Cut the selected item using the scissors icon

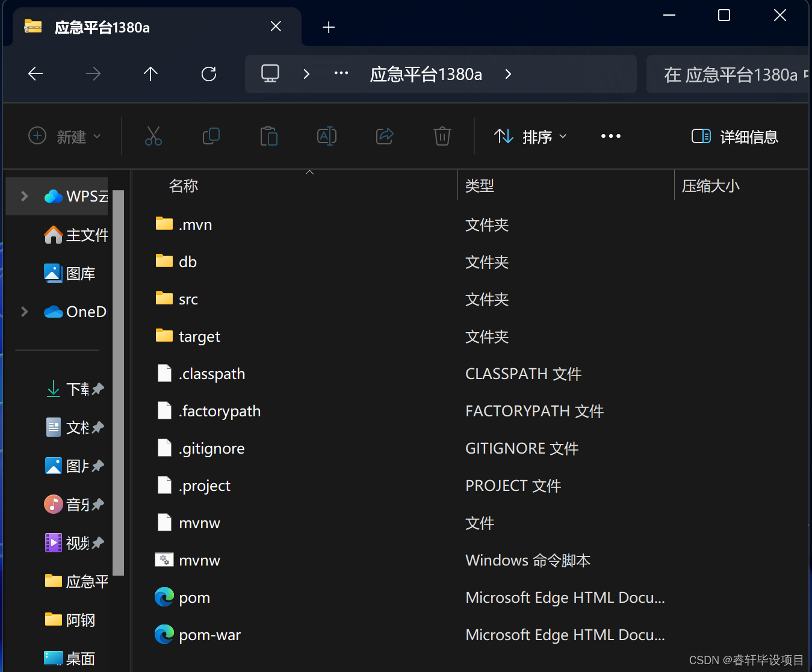pos(153,136)
